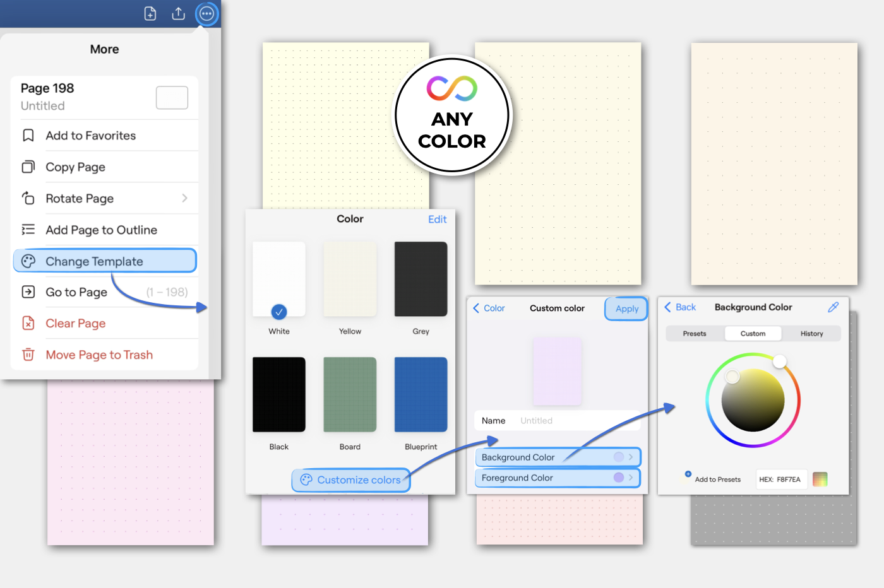
Task: Click the eyedropper icon in Background Color
Action: pyautogui.click(x=833, y=307)
